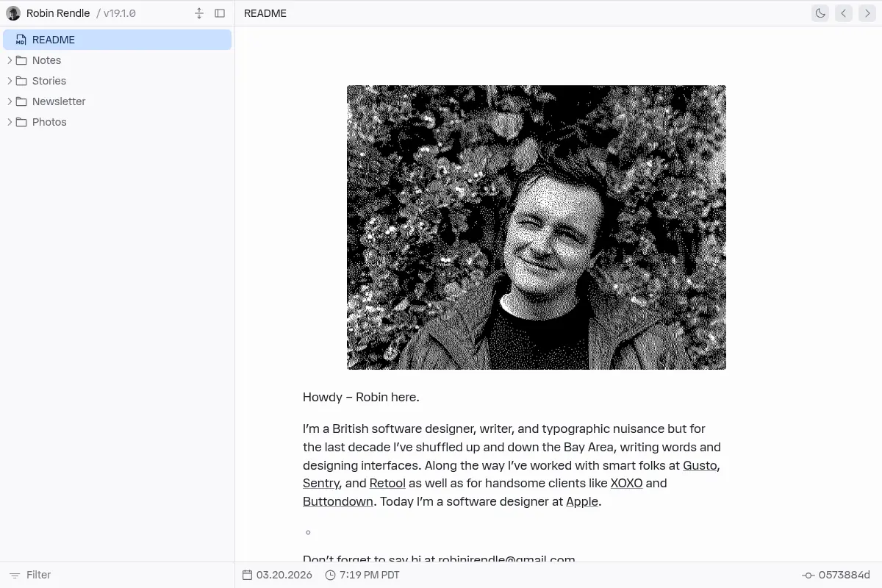Image resolution: width=882 pixels, height=588 pixels.
Task: Select the README file in the sidebar
Action: click(117, 40)
